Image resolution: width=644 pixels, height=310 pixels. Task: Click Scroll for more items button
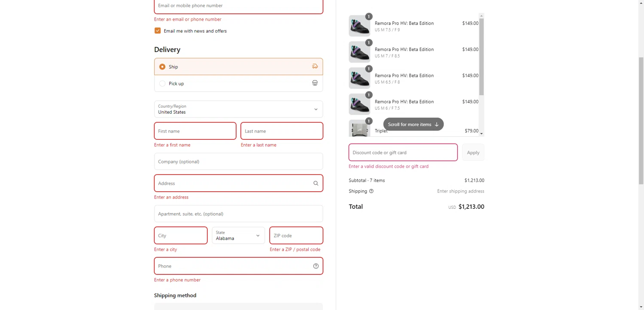(x=413, y=124)
